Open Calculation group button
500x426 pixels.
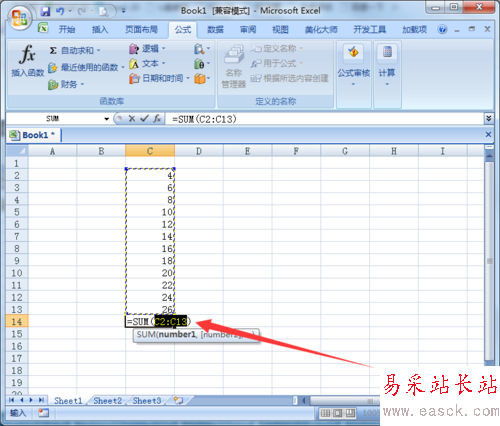coord(387,66)
